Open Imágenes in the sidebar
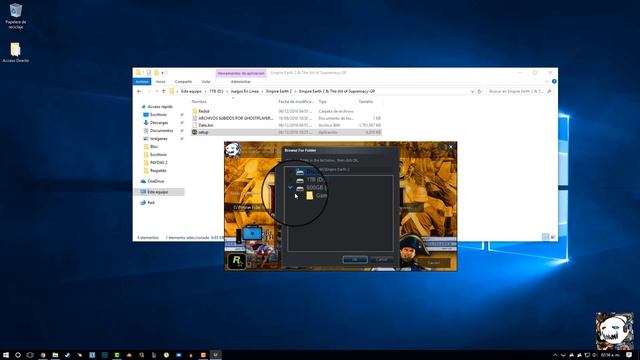Screen dimensions: 640x360 (158, 139)
